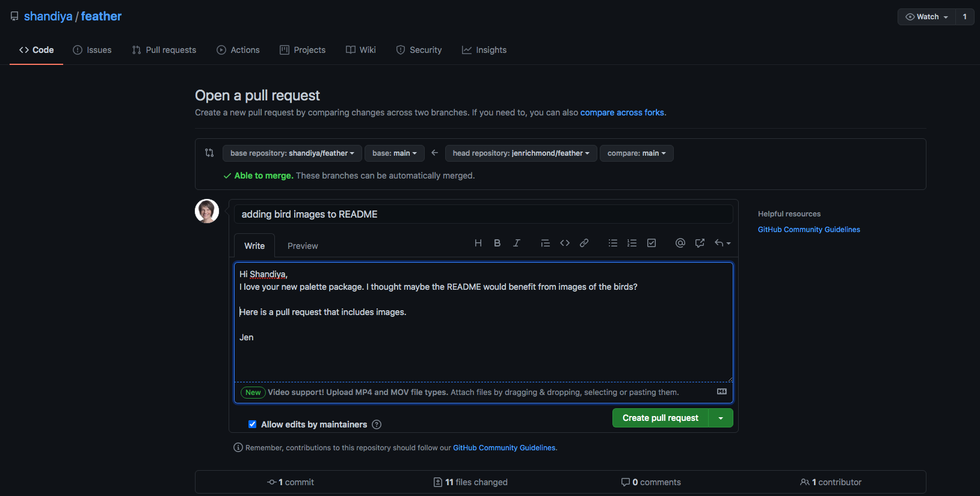Open the Watch dropdown
This screenshot has width=980, height=496.
coord(926,17)
